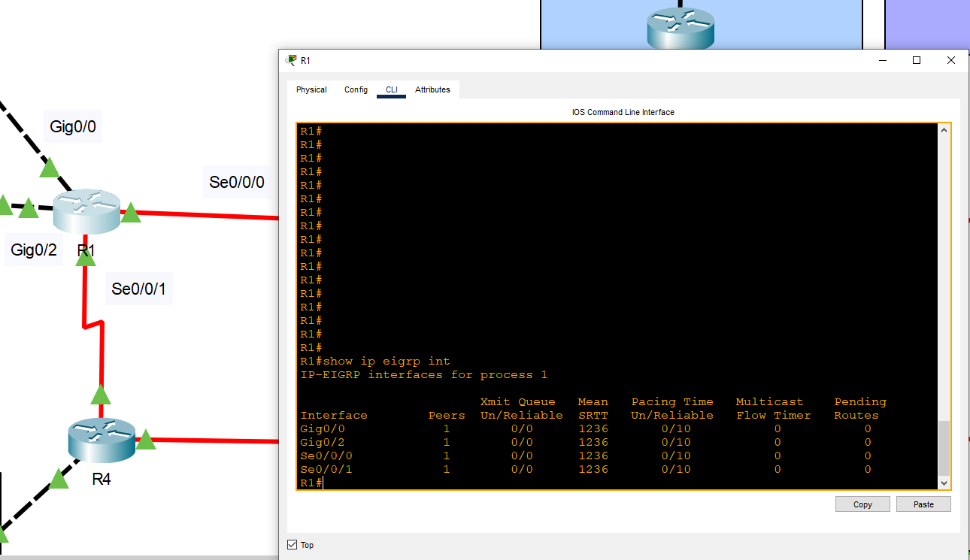Click the CLI scrollbar down arrow
Screen dimensions: 970x560
click(944, 483)
